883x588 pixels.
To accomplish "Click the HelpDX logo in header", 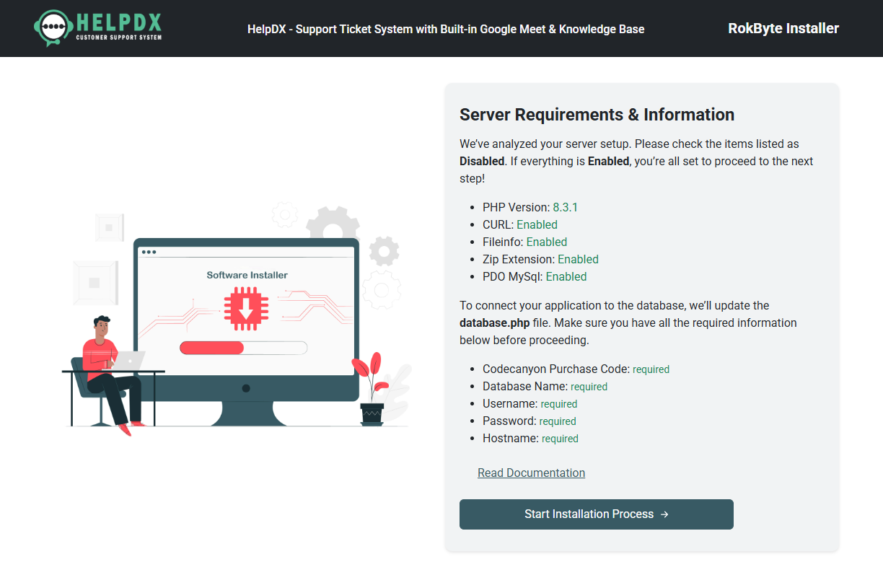I will coord(98,28).
